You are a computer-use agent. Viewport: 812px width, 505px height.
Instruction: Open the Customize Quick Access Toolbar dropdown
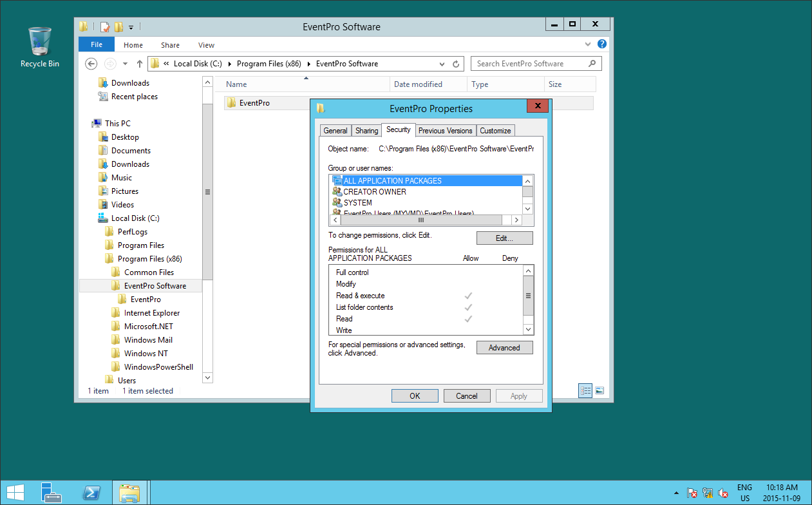pyautogui.click(x=131, y=27)
